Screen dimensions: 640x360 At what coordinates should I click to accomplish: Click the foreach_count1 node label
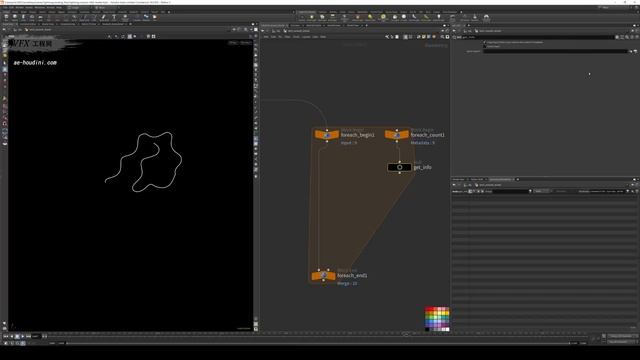(x=427, y=135)
